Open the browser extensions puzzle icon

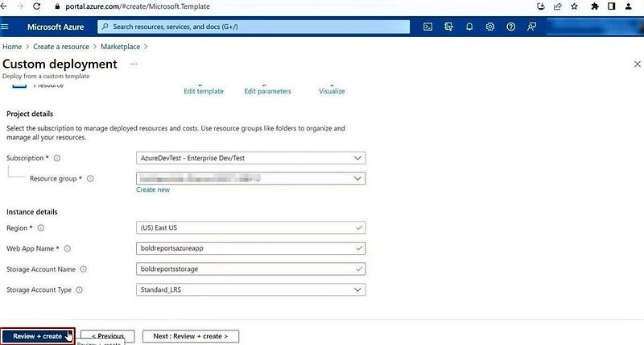point(595,6)
